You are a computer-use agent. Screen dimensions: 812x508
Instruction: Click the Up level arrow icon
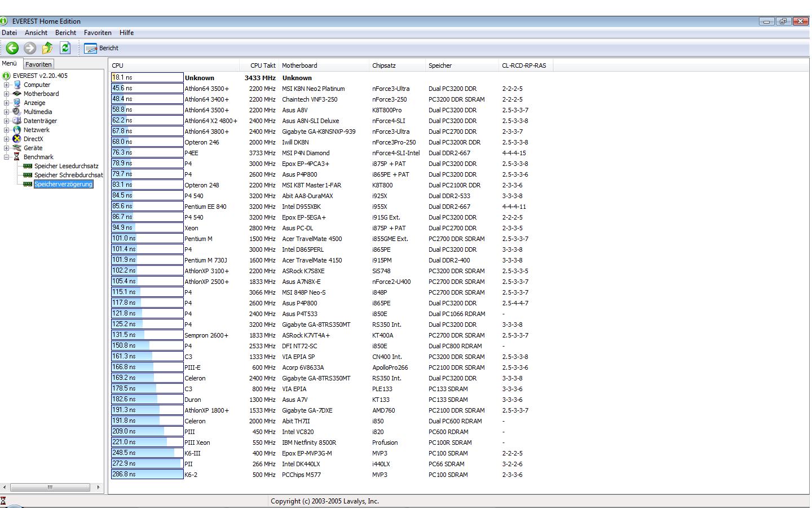47,48
